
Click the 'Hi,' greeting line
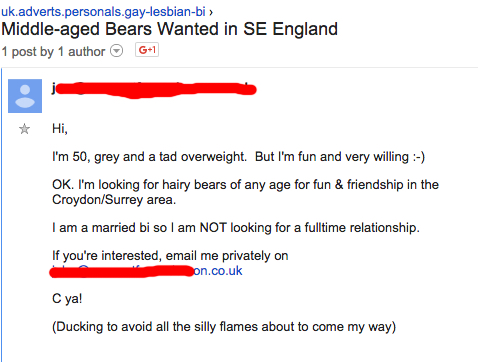click(x=60, y=129)
